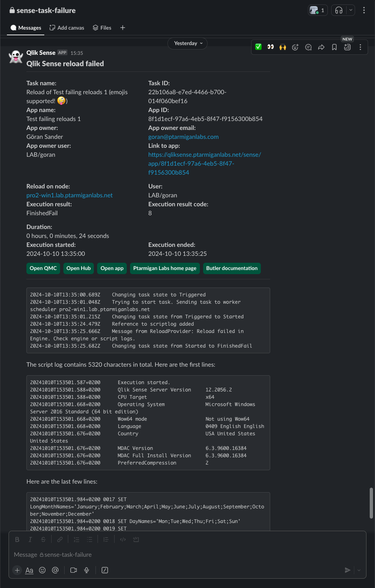Image resolution: width=375 pixels, height=588 pixels.
Task: Expand huddle options chevron next to the headphones
Action: pyautogui.click(x=351, y=10)
